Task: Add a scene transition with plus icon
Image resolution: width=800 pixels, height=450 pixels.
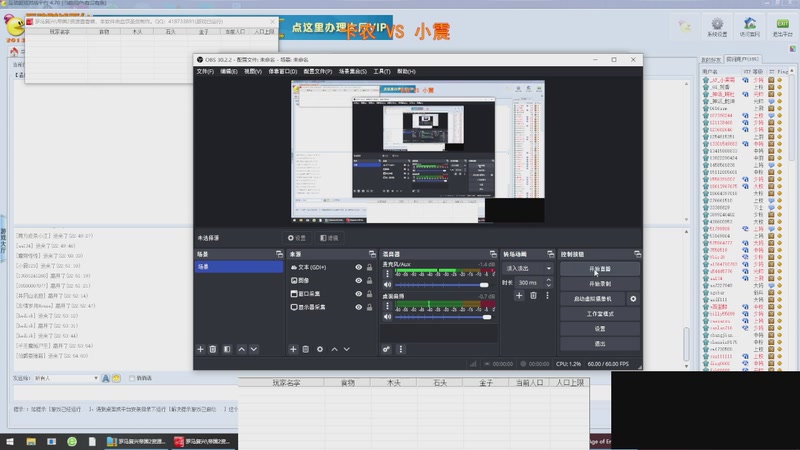Action: (519, 295)
